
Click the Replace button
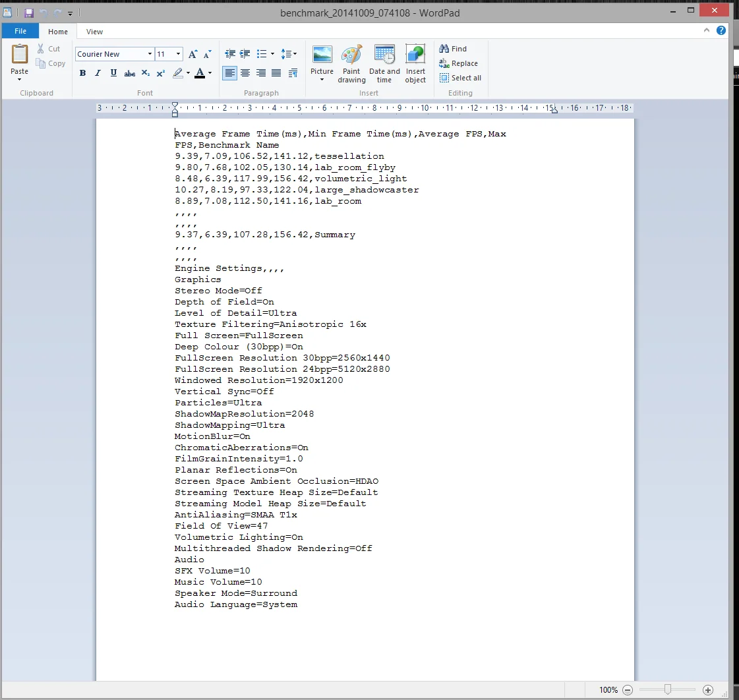pyautogui.click(x=459, y=63)
